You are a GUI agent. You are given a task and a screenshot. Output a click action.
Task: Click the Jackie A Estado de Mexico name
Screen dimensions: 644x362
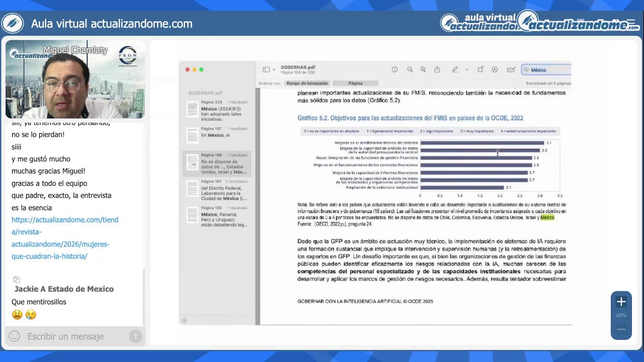coord(64,289)
